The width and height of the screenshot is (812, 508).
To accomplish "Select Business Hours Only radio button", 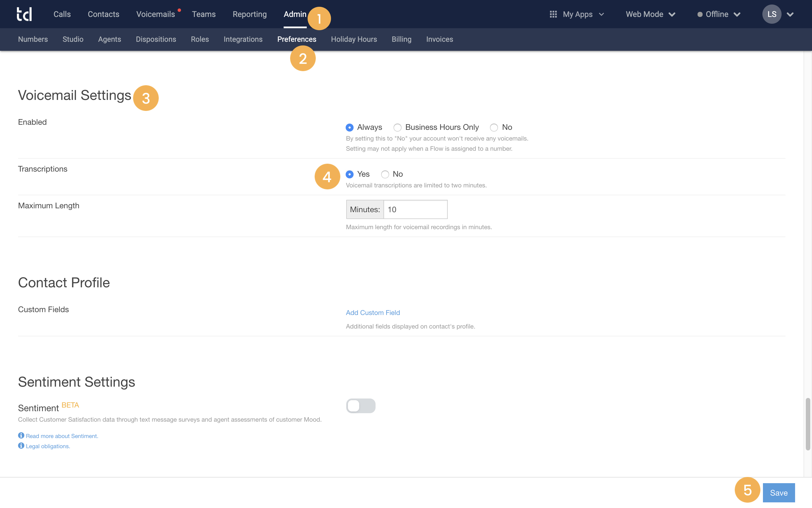I will (x=397, y=127).
